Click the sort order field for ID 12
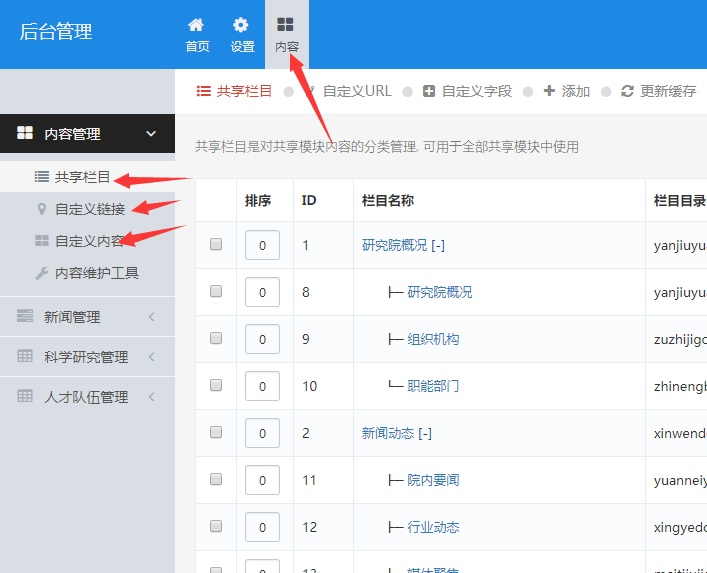 tap(262, 527)
